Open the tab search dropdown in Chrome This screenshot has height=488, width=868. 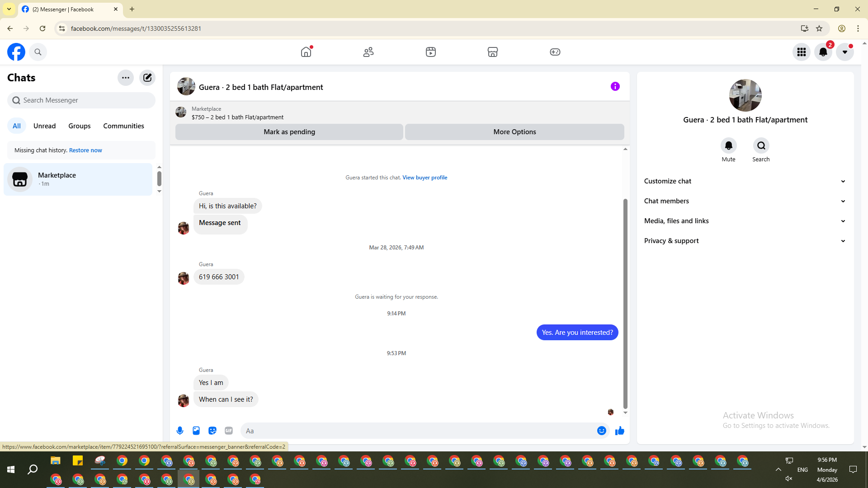pyautogui.click(x=9, y=9)
